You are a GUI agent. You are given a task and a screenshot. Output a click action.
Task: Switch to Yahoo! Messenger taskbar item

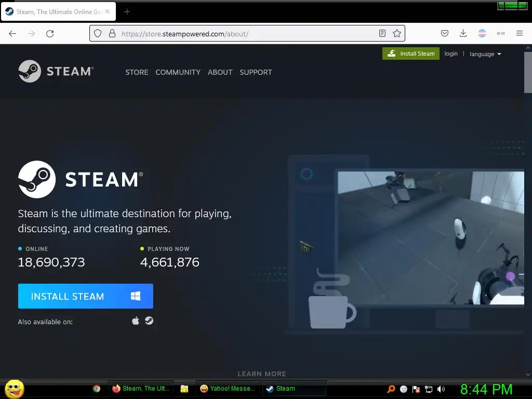[228, 389]
